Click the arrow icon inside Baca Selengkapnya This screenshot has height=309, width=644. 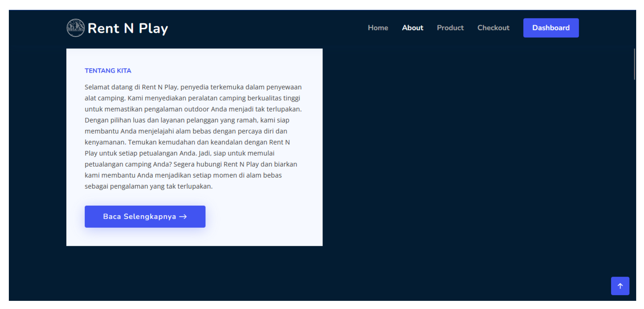click(184, 217)
